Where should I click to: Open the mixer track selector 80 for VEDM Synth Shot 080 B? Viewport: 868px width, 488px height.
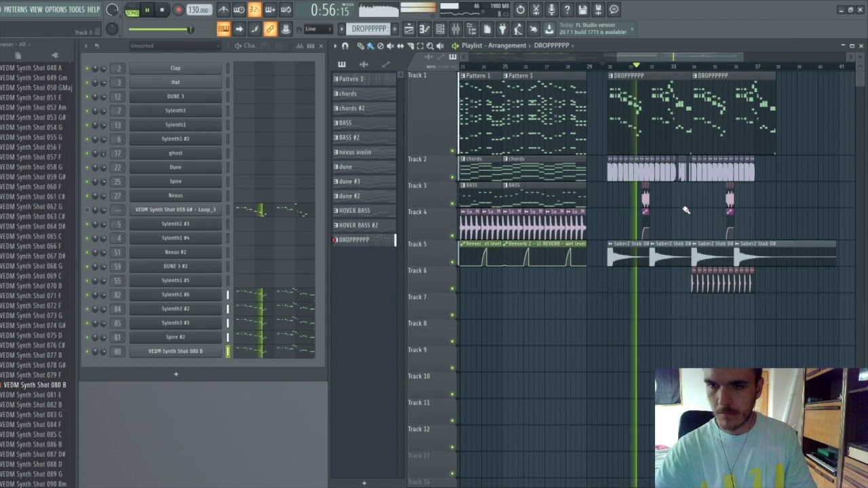click(x=117, y=351)
